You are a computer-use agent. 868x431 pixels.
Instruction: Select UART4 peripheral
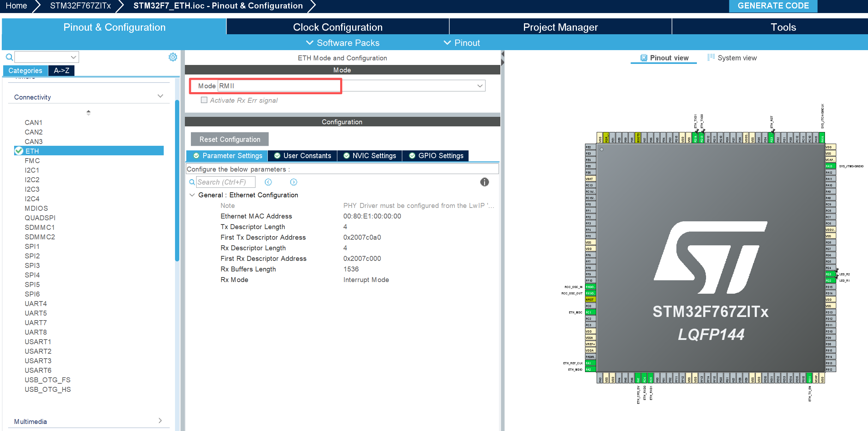(x=36, y=304)
